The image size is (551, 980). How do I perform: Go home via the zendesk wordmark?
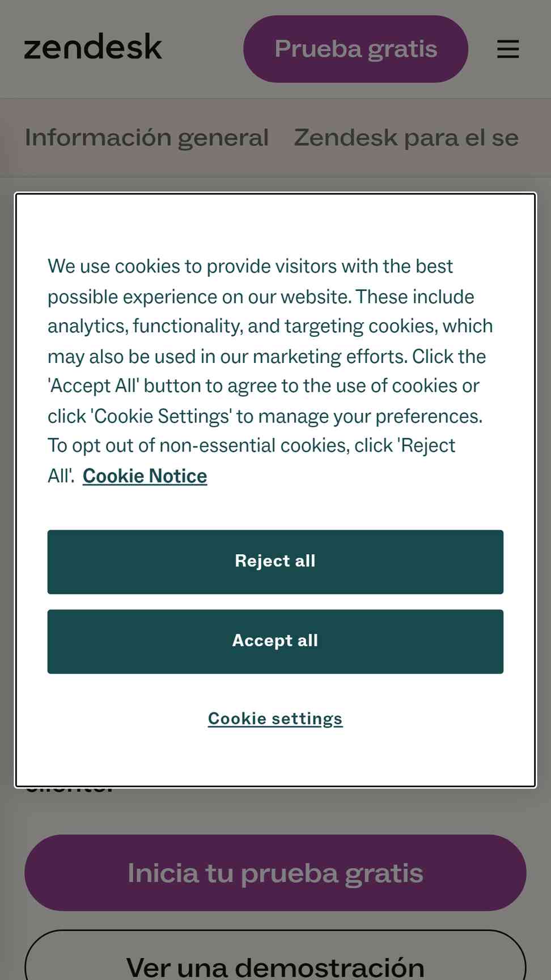pyautogui.click(x=93, y=47)
